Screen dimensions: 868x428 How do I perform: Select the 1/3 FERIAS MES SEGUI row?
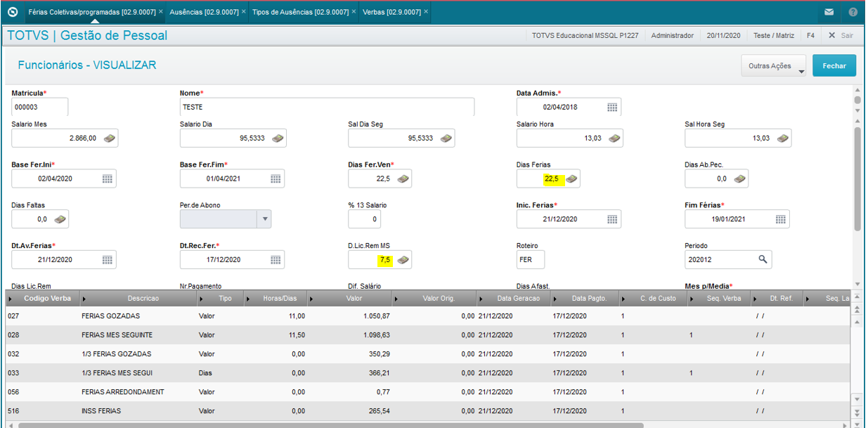(x=427, y=373)
